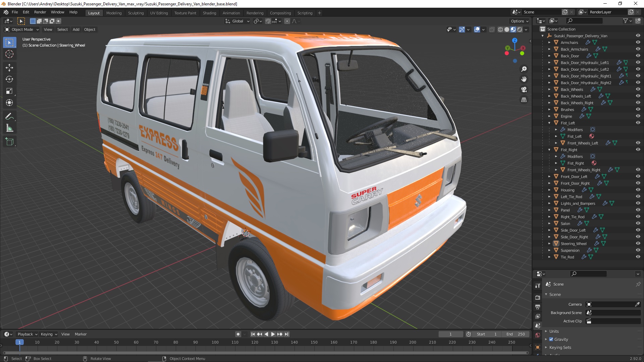Screen dimensions: 644x362
Task: Open the viewport Add menu
Action: pyautogui.click(x=76, y=29)
